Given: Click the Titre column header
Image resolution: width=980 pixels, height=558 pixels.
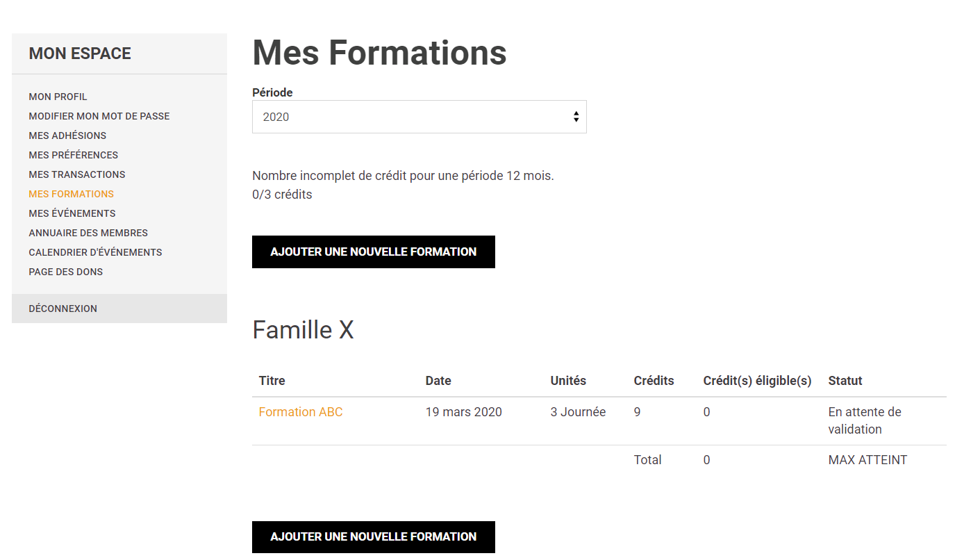Looking at the screenshot, I should click(272, 381).
